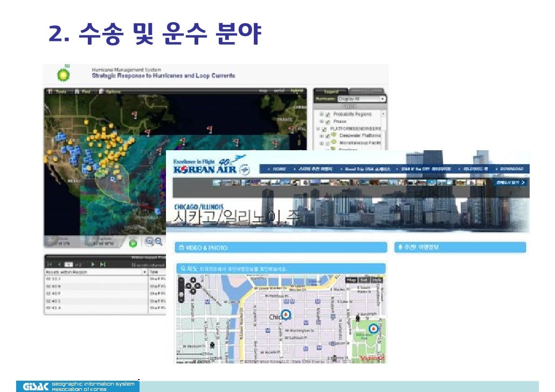
Task: Click the zoom-in magnifier below hurricane map
Action: 149,242
